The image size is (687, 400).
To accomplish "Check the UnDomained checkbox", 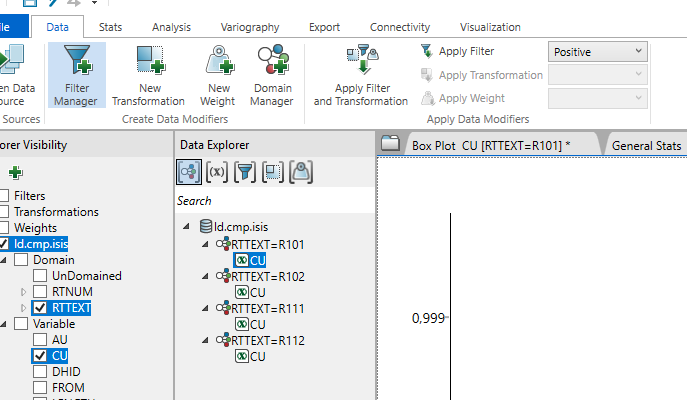I will 40,276.
